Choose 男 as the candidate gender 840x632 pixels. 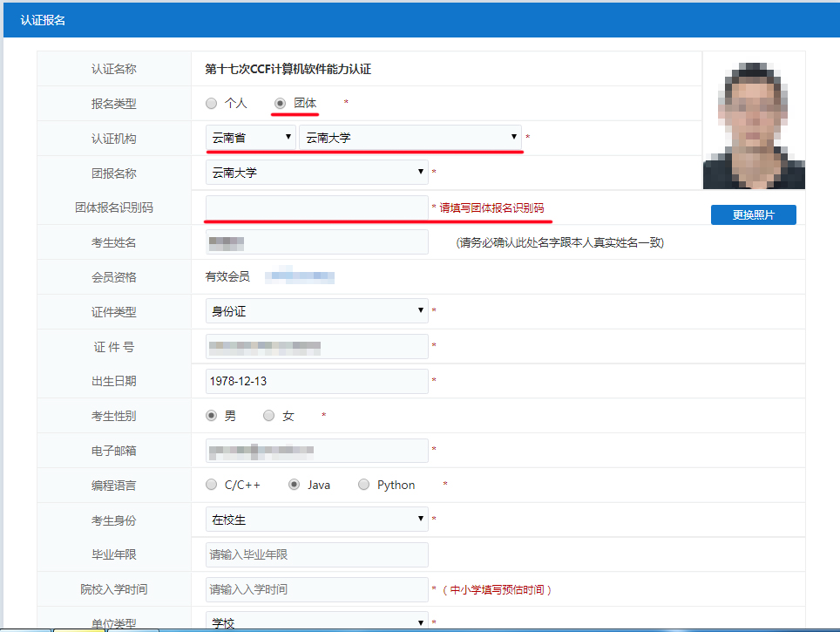click(212, 416)
